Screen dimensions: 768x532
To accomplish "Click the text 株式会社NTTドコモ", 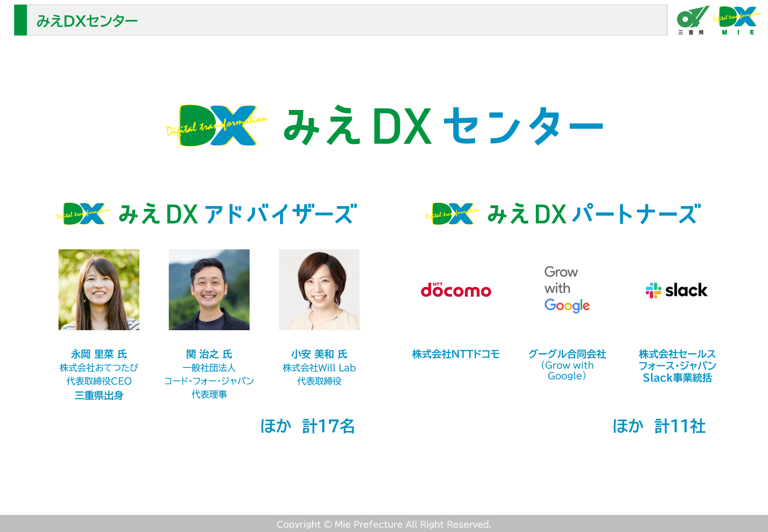I will pyautogui.click(x=456, y=354).
